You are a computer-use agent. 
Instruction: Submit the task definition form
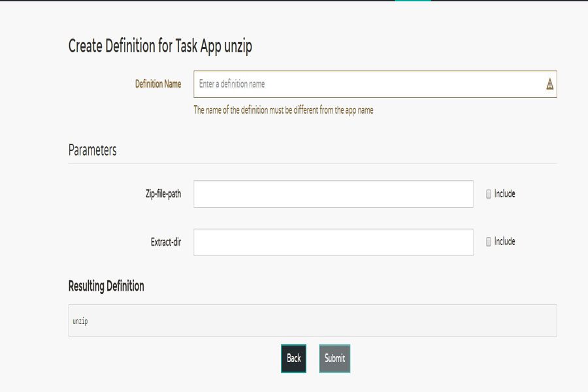[x=335, y=359]
